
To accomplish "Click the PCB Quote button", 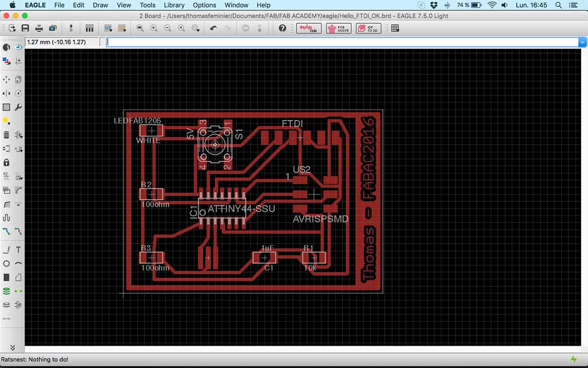I will pos(339,28).
